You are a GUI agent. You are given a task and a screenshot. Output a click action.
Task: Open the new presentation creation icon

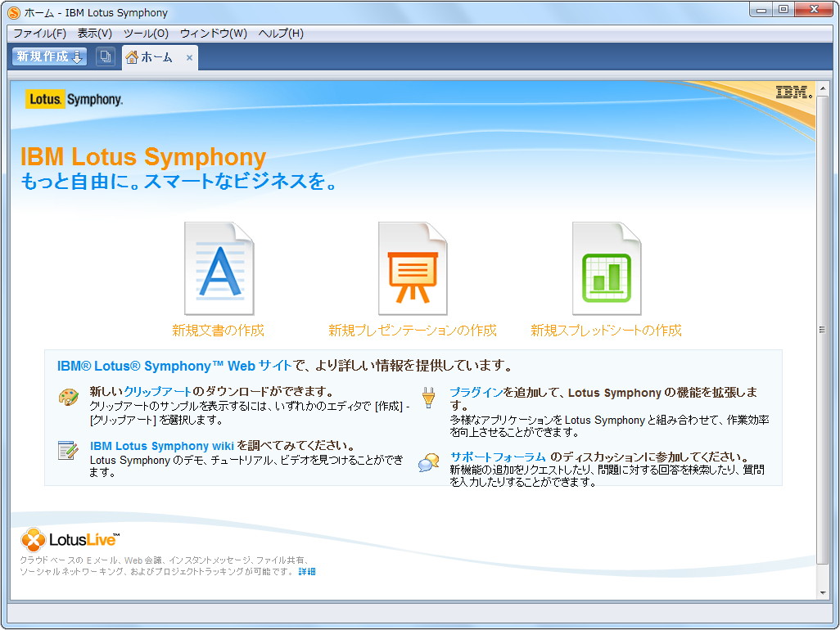pyautogui.click(x=412, y=268)
